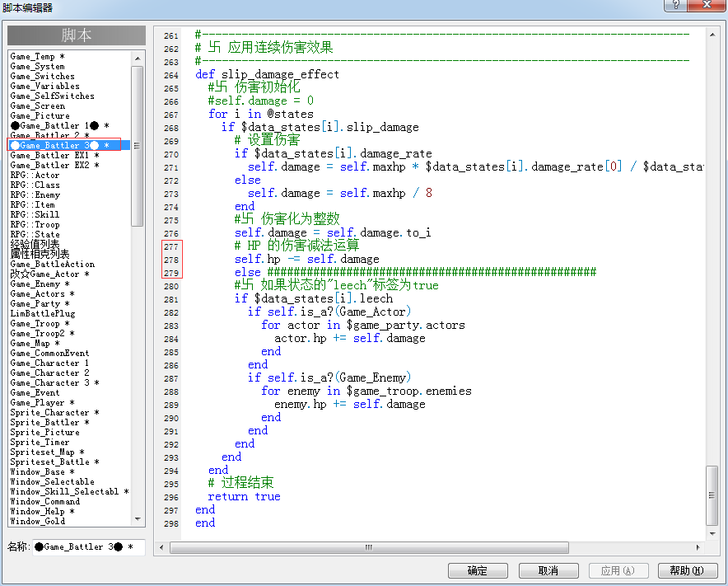This screenshot has height=586, width=728.
Task: Open Sprite_Timer script
Action: 40,442
